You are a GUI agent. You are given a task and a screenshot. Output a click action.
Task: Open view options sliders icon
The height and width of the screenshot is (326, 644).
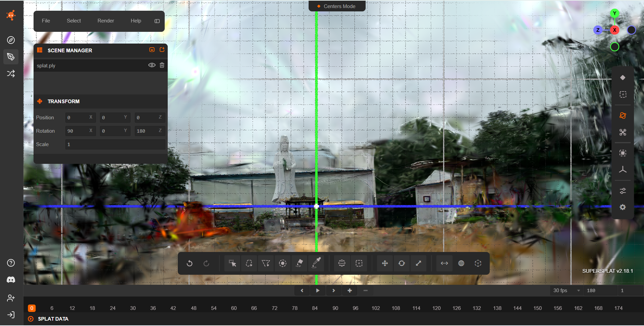pyautogui.click(x=623, y=191)
